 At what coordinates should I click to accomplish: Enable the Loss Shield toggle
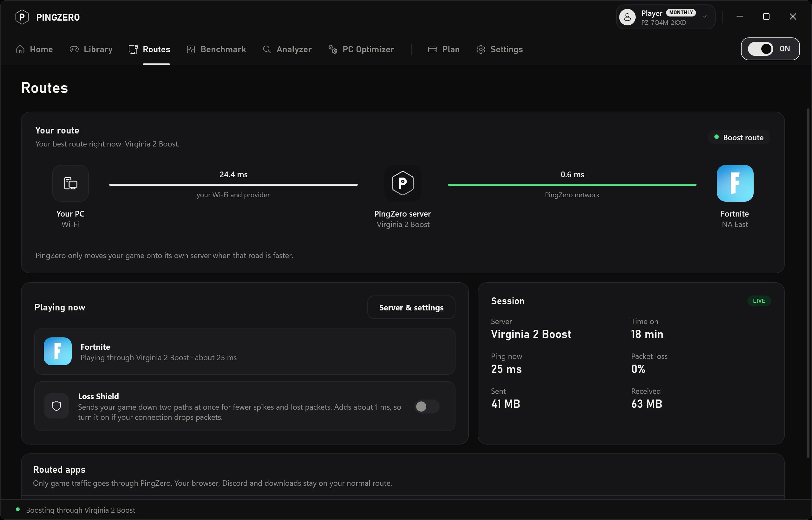click(x=427, y=406)
